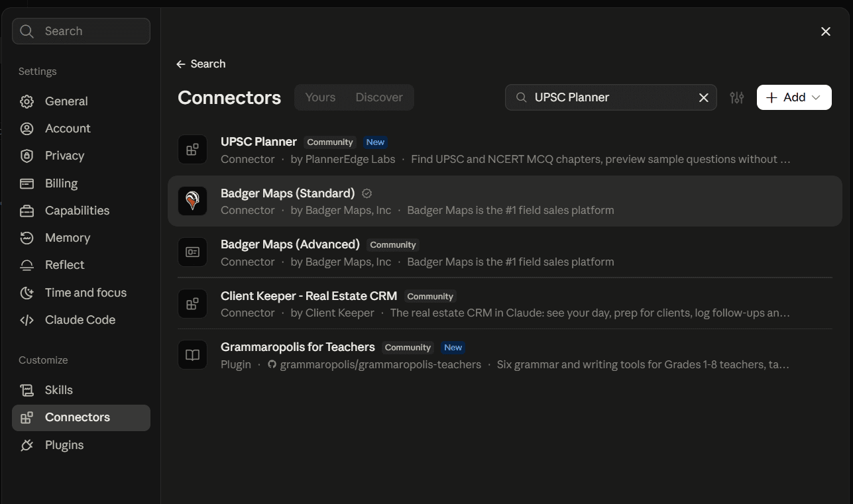853x504 pixels.
Task: Click the Grammaropolis book plugin icon
Action: click(x=193, y=355)
